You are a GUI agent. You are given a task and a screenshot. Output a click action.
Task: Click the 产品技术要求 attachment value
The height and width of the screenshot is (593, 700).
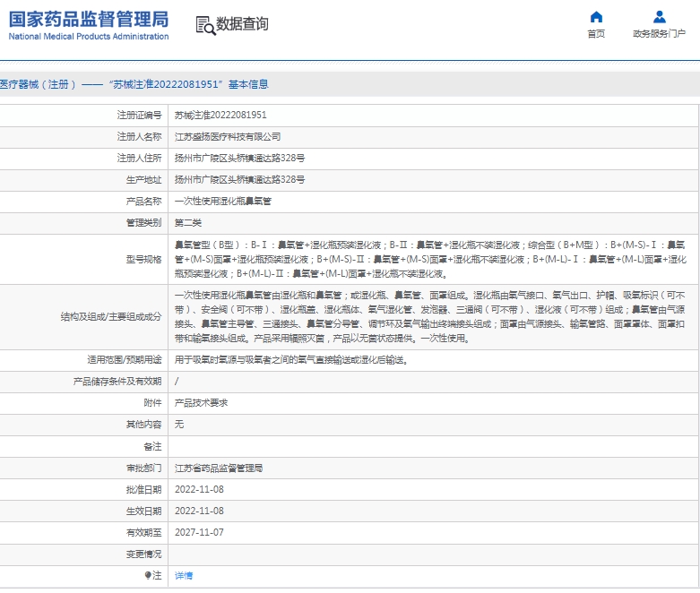pos(201,403)
